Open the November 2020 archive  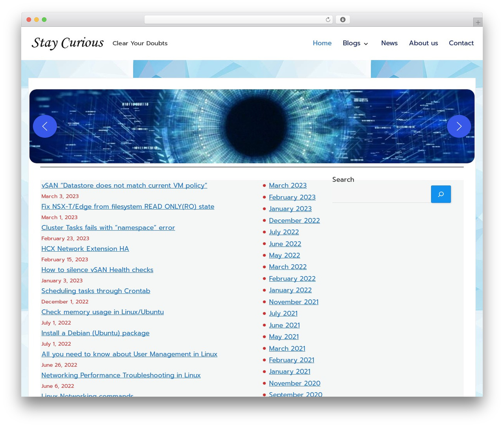(x=295, y=383)
